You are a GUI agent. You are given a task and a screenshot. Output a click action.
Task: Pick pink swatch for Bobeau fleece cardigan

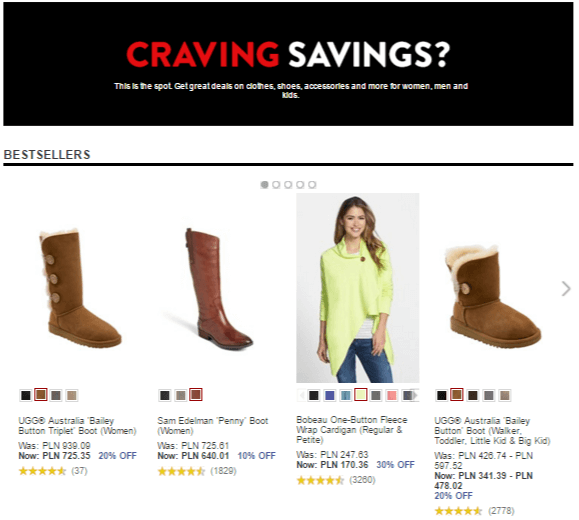(x=391, y=396)
